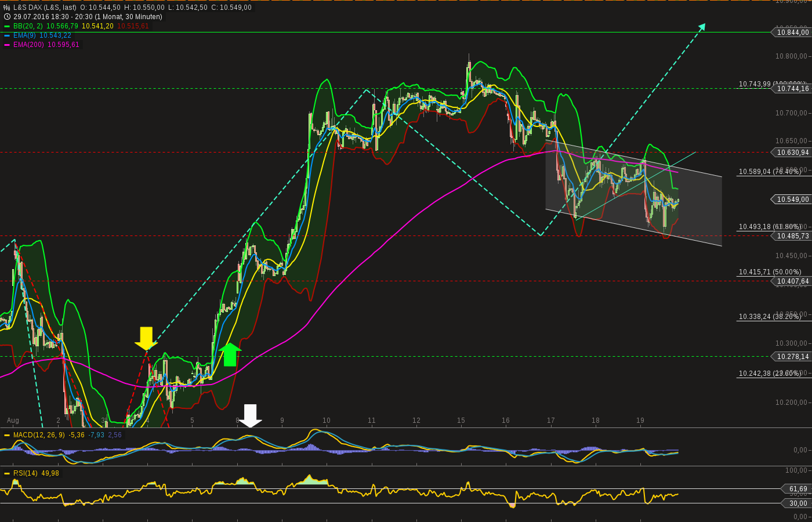Click the Fibonacci label 10.743,99
Viewport: 812px width, 522px height.
click(x=755, y=84)
